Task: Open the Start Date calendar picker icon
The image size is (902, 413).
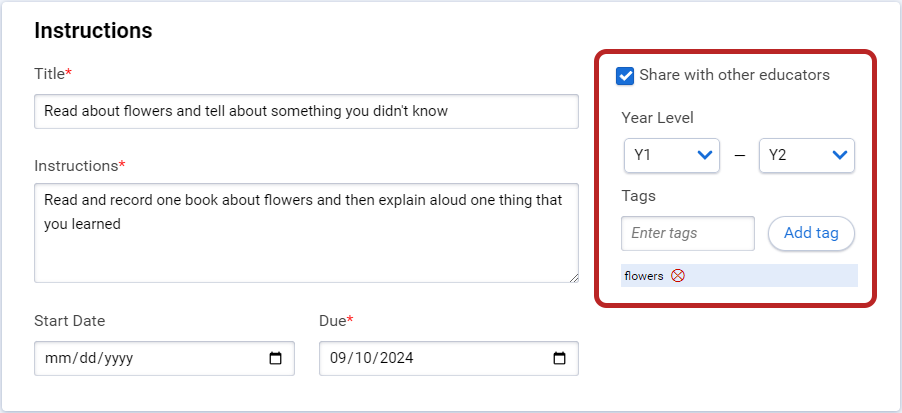Action: tap(276, 358)
